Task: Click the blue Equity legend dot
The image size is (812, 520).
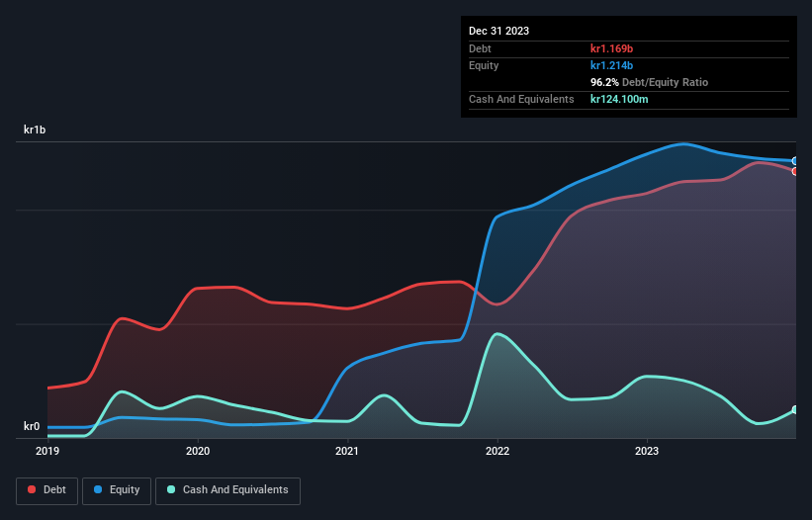Action: pos(98,489)
